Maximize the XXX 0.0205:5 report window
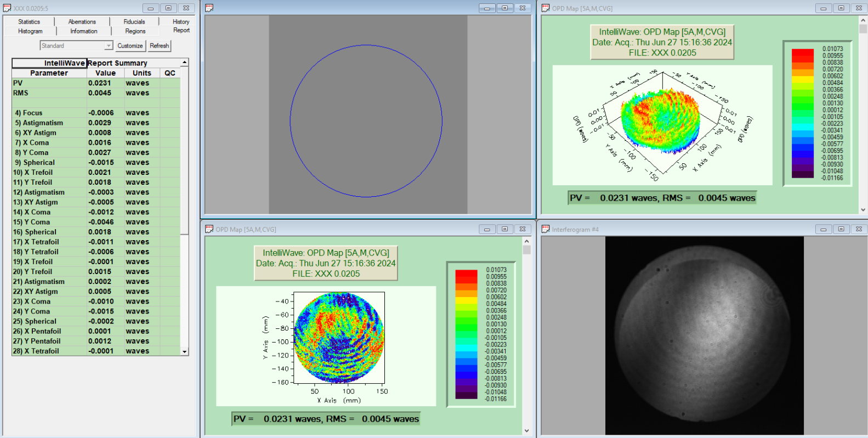Screen dimensions: 868x438 point(168,8)
